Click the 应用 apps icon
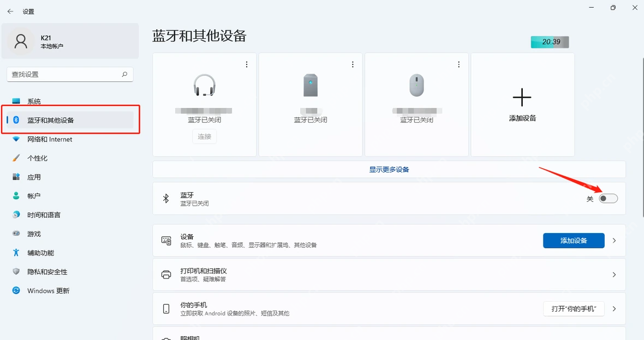Image resolution: width=644 pixels, height=340 pixels. pos(16,177)
